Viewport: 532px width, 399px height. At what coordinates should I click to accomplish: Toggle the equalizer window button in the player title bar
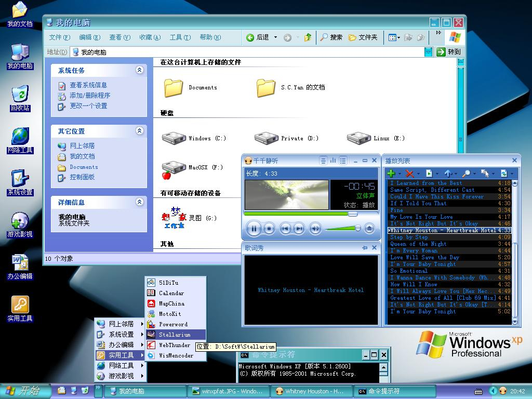coord(333,161)
